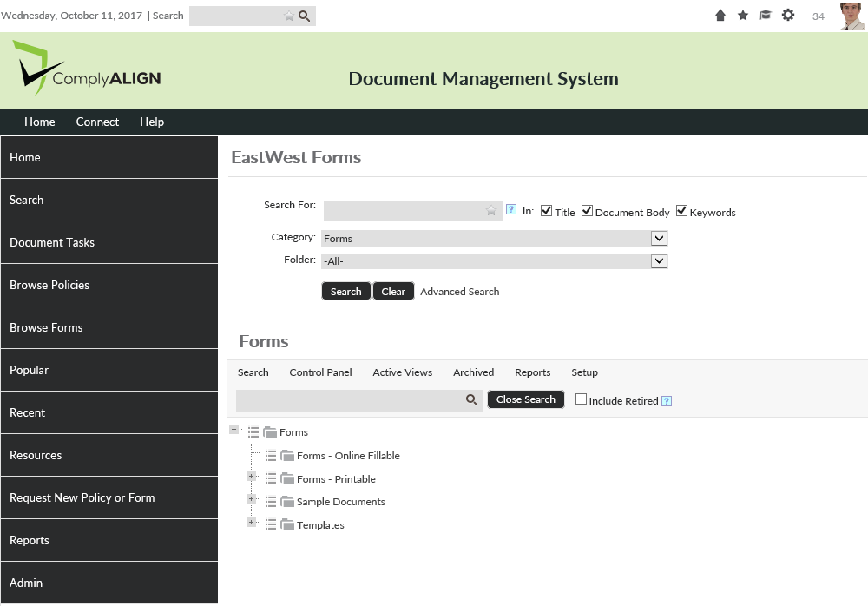The height and width of the screenshot is (606, 868).
Task: Click the home icon in top bar
Action: click(720, 16)
